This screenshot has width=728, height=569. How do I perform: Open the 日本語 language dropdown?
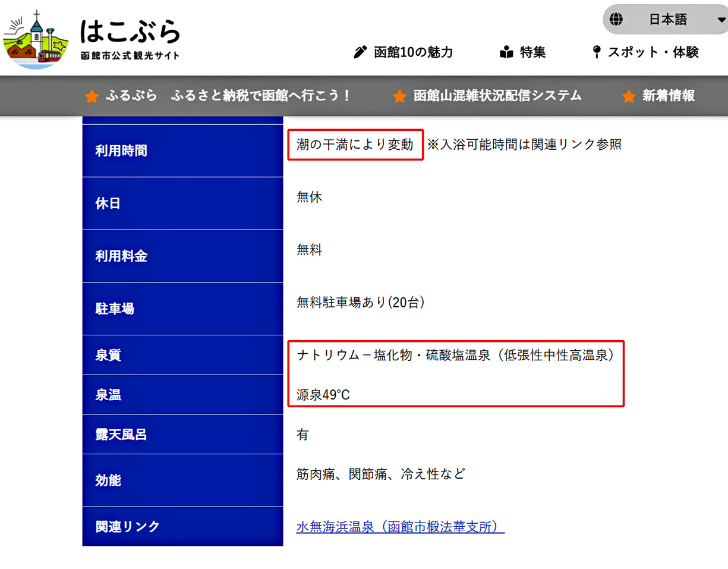(x=667, y=20)
